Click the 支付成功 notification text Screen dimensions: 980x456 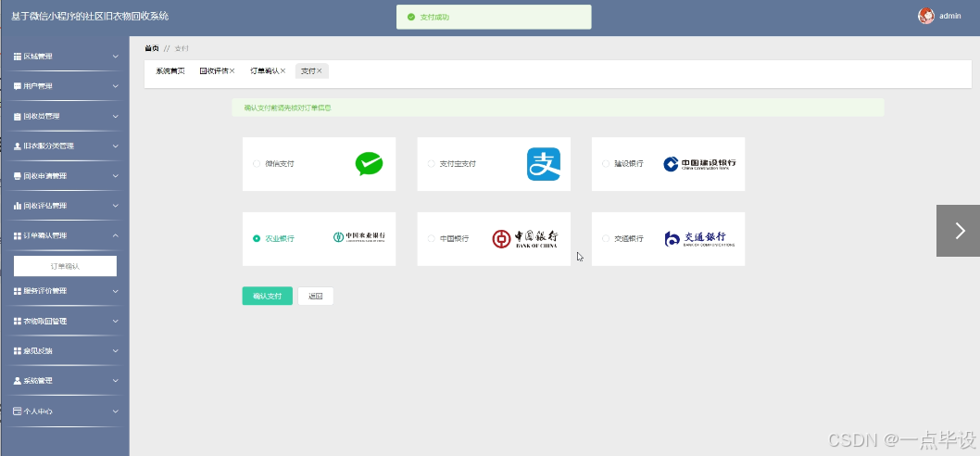[x=434, y=17]
